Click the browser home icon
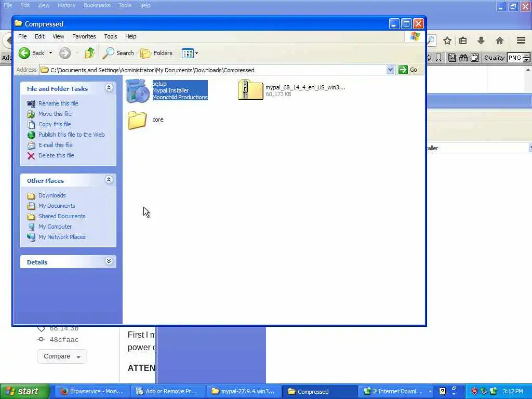532x399 pixels. (x=499, y=41)
